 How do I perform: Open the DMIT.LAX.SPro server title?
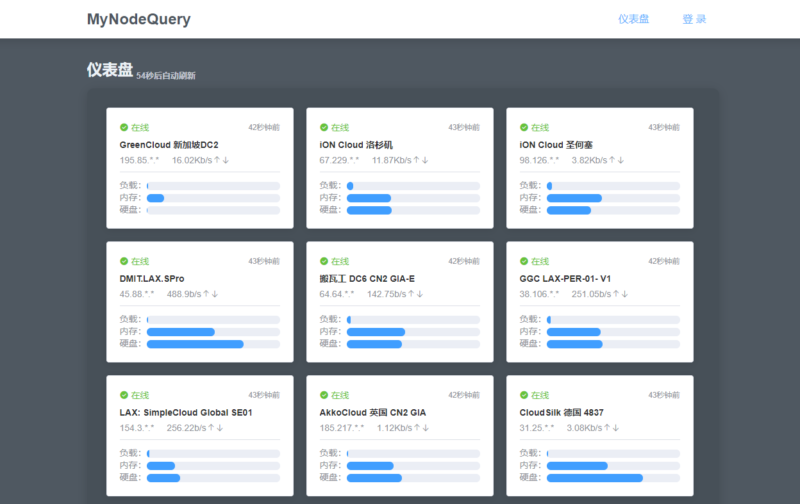[152, 279]
